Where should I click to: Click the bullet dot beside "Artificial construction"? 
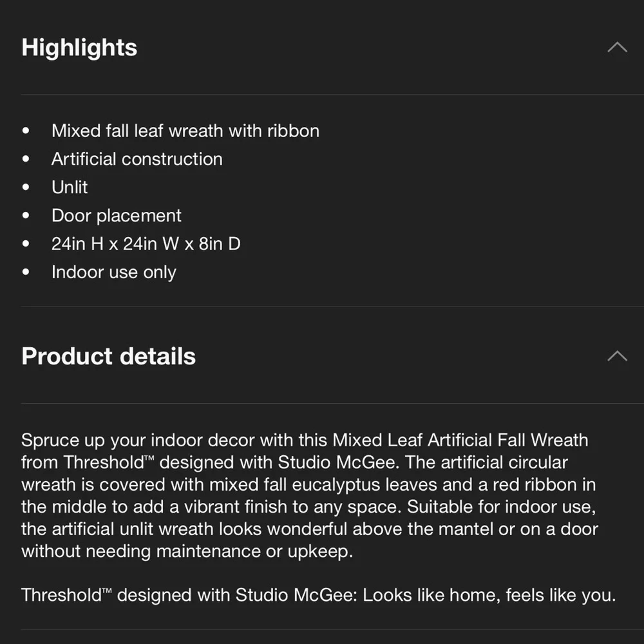(x=26, y=159)
